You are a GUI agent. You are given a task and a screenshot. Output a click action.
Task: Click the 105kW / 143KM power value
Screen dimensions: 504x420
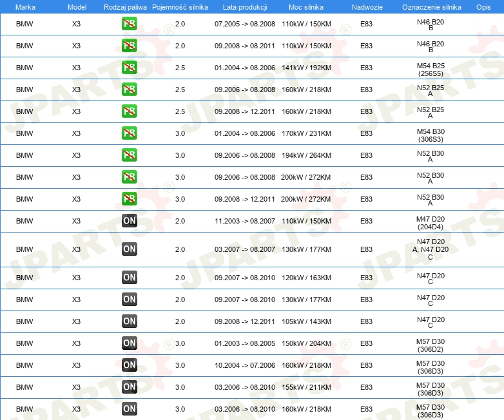(x=306, y=321)
